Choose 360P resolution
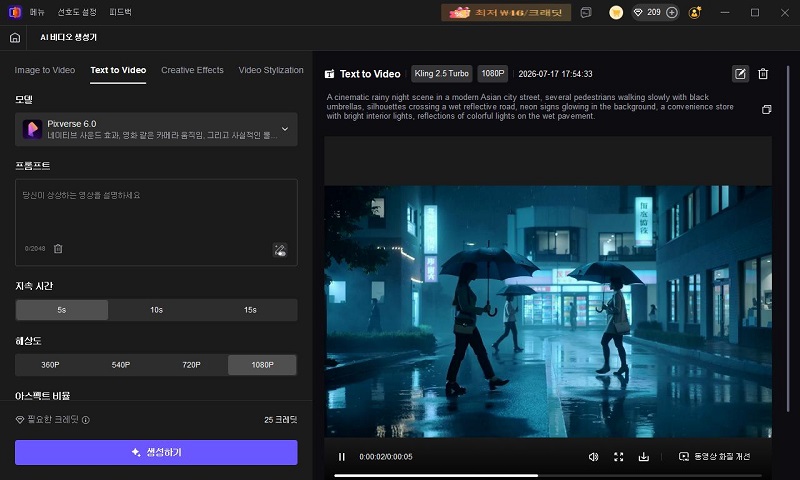The height and width of the screenshot is (480, 800). coord(50,365)
